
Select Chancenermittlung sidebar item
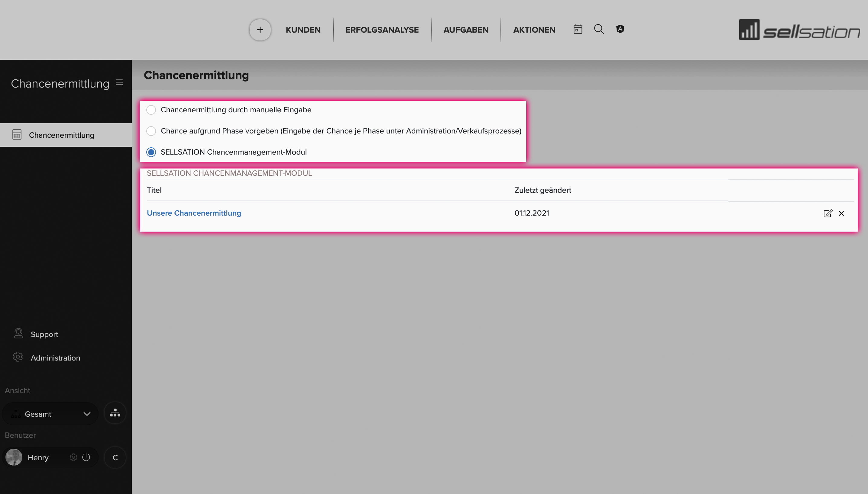[66, 135]
